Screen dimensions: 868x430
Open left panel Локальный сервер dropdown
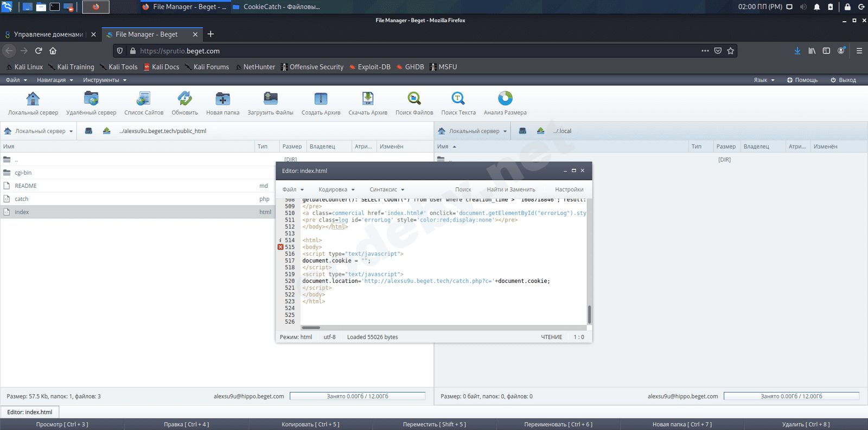tap(39, 131)
